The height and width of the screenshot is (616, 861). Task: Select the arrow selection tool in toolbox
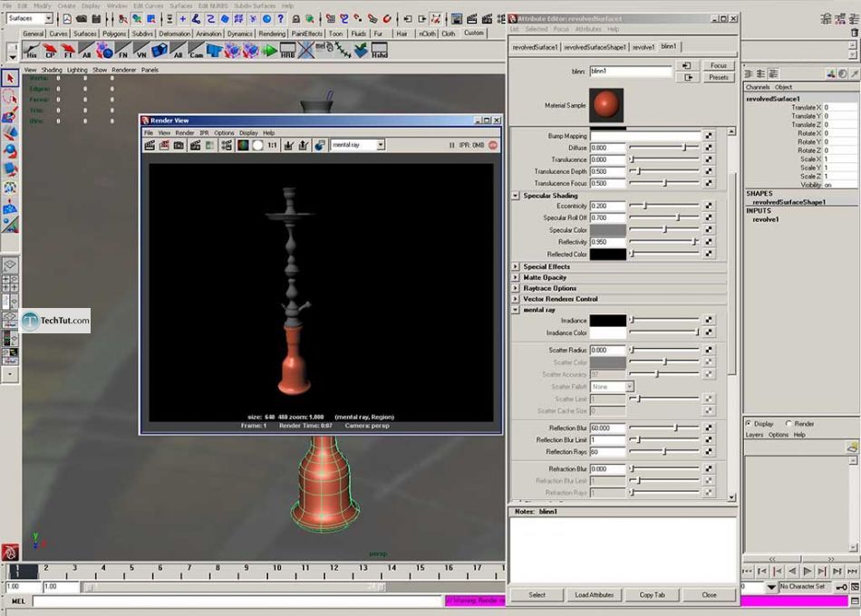[10, 79]
